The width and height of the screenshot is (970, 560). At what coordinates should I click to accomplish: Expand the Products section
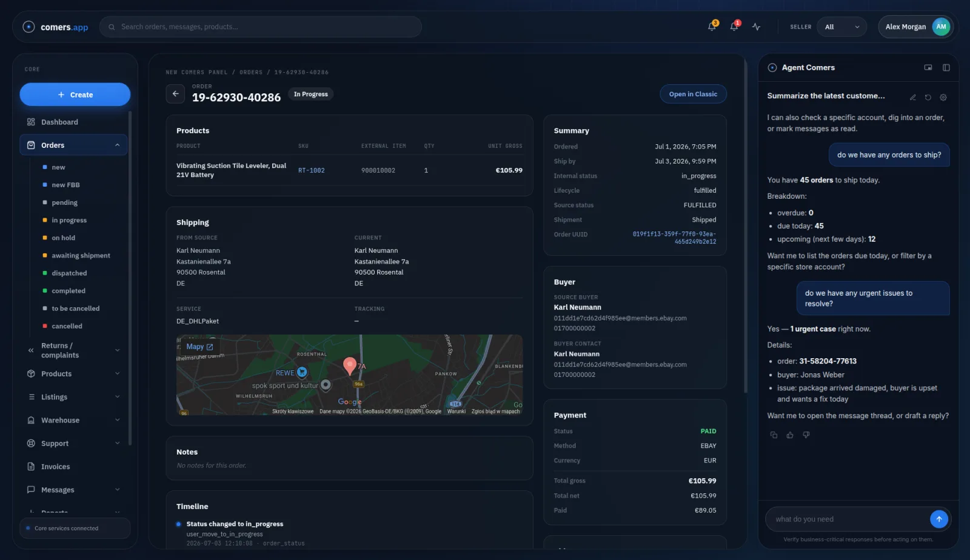tap(117, 374)
